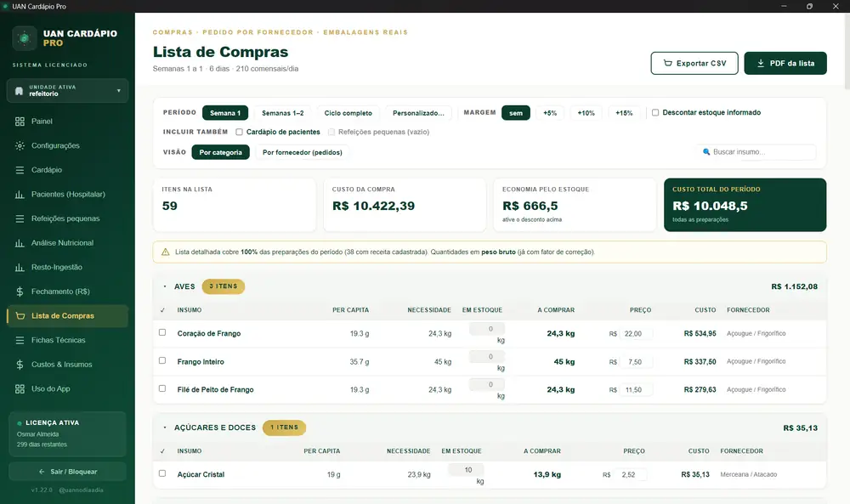Edit Filé de Peito de Frango price 11,50
The width and height of the screenshot is (850, 504).
636,389
